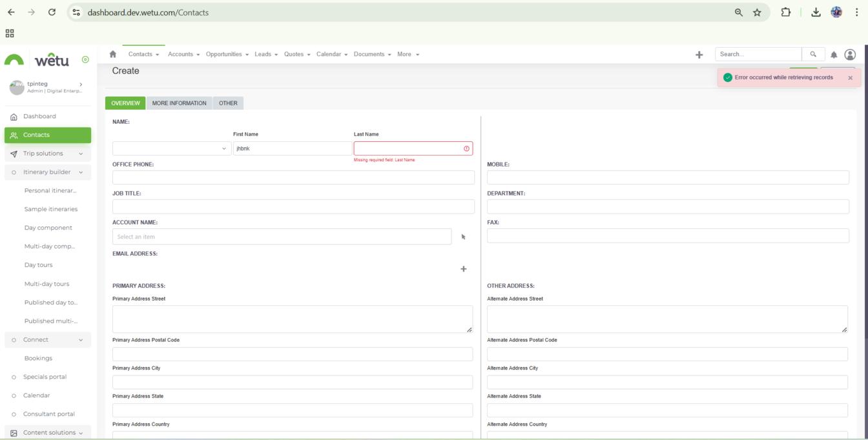The width and height of the screenshot is (868, 440).
Task: Click the green circle icon beside Wetu logo
Action: (85, 60)
